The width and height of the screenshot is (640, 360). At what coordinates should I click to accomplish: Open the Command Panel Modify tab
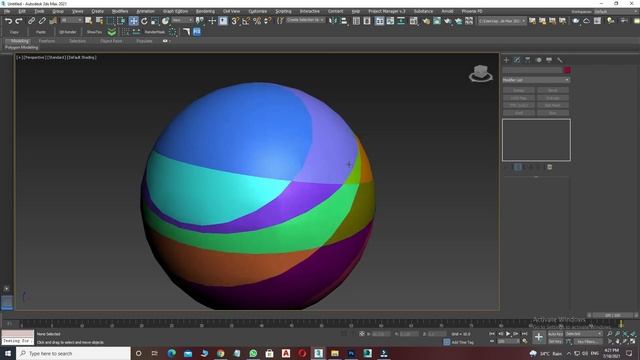(x=517, y=60)
